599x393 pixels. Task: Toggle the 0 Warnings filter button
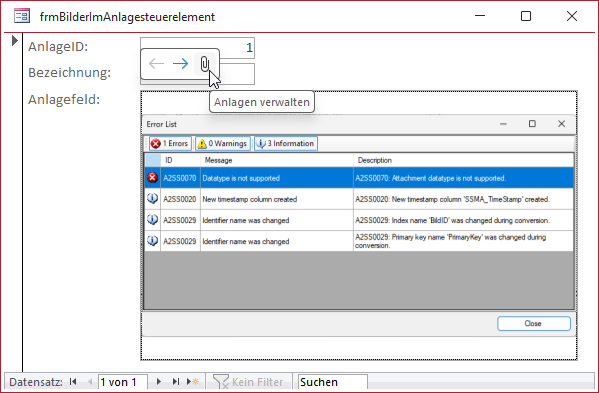(x=223, y=144)
